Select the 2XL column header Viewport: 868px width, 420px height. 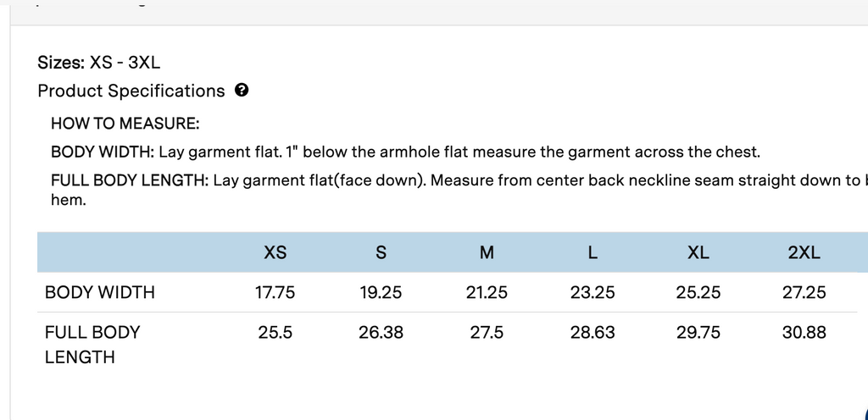point(804,252)
